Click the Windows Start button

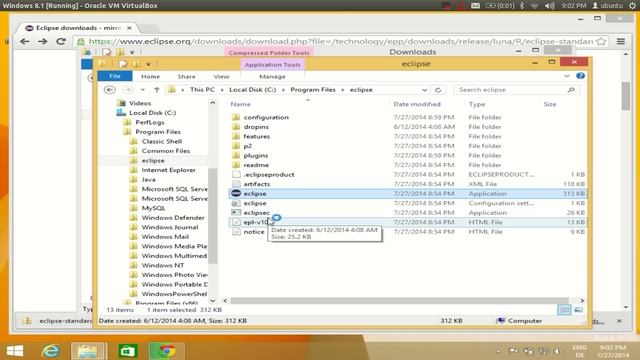(x=15, y=351)
